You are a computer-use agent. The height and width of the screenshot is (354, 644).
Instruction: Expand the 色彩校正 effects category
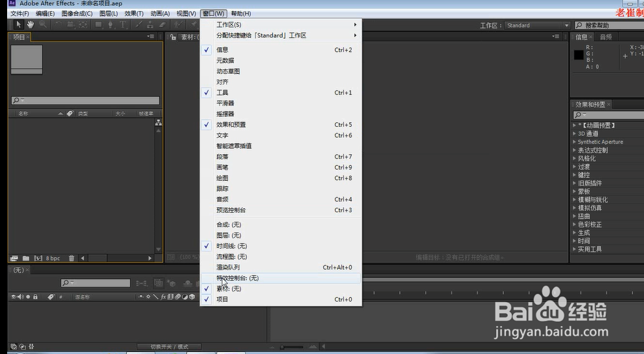pyautogui.click(x=575, y=224)
